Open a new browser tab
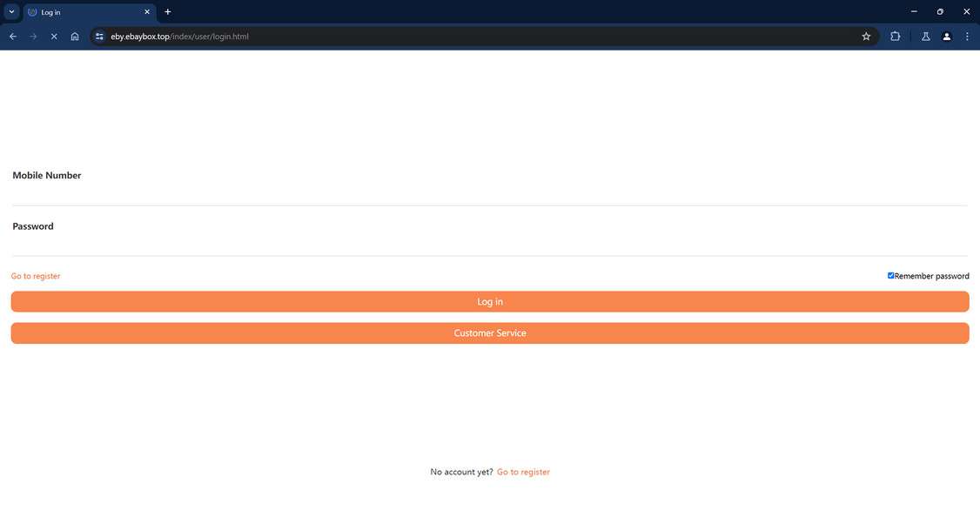The width and height of the screenshot is (980, 524). tap(167, 12)
